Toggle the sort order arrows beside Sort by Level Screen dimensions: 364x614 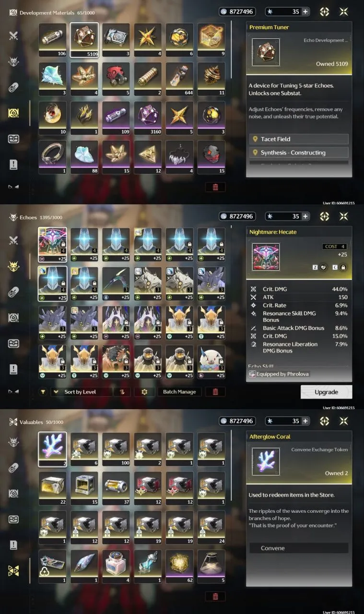pos(122,392)
